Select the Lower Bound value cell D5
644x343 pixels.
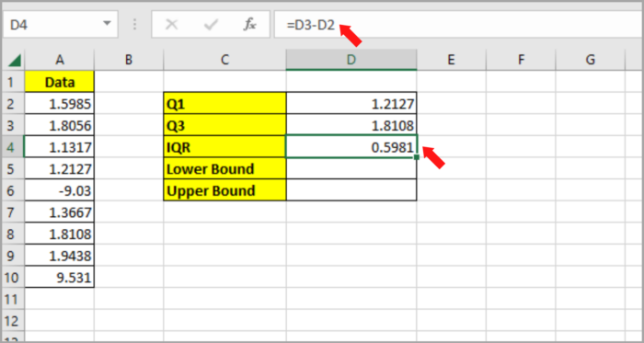[351, 168]
